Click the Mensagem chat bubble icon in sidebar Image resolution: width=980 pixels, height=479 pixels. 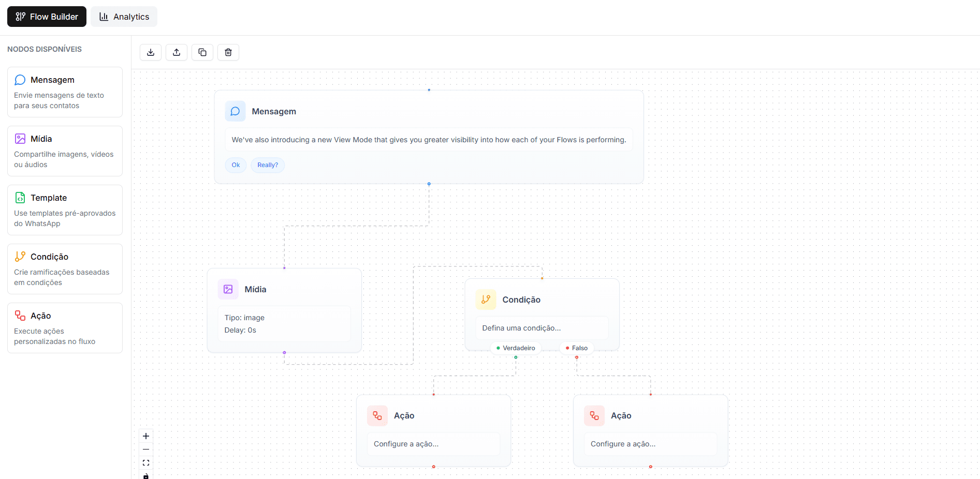point(20,79)
